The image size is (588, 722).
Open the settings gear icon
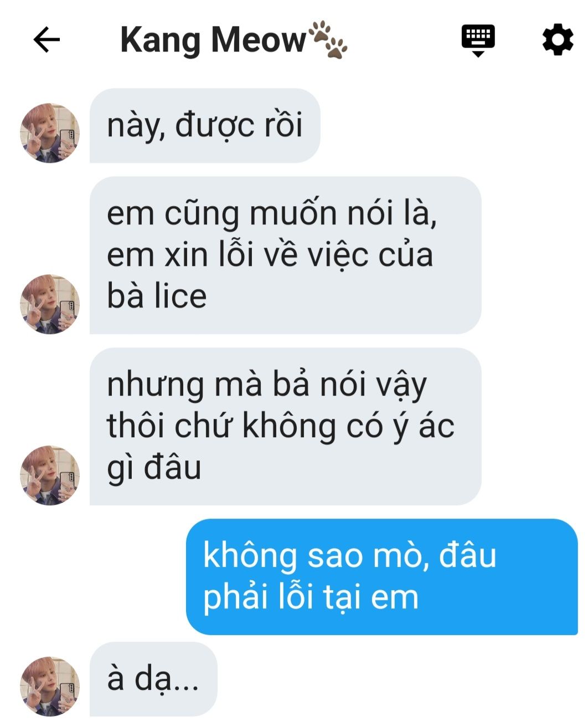557,40
